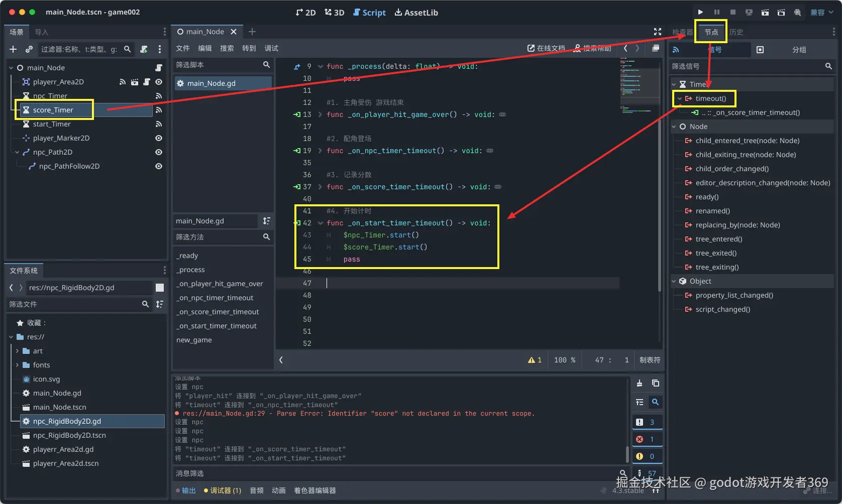Add a new node with the plus icon

point(13,49)
